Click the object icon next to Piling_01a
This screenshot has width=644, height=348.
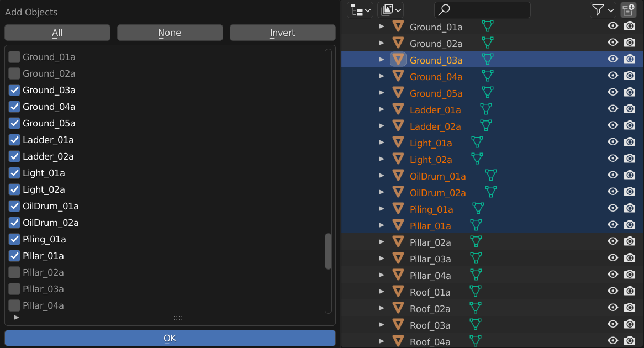pos(398,208)
